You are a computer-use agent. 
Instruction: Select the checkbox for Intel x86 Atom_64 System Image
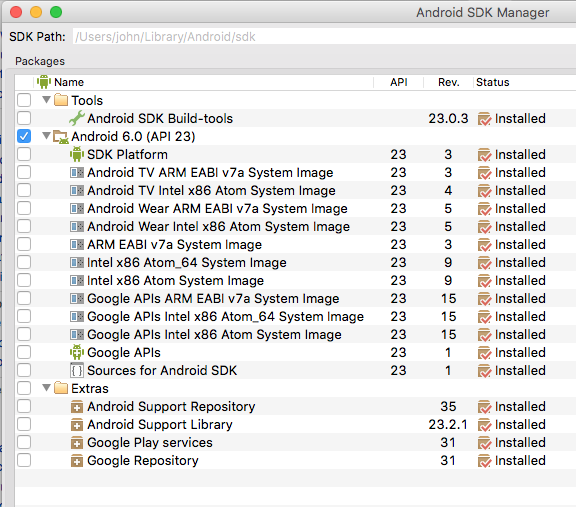tap(24, 262)
